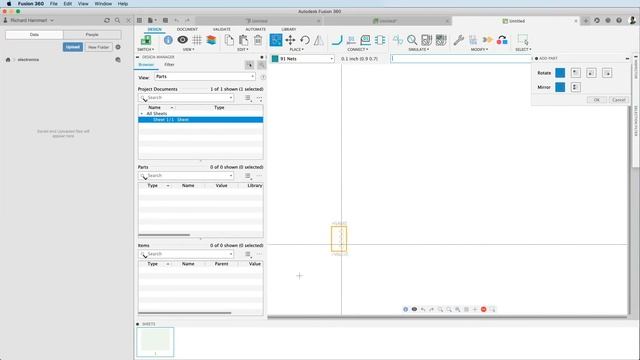Open the blue Info tool
The height and width of the screenshot is (360, 640).
[168, 40]
